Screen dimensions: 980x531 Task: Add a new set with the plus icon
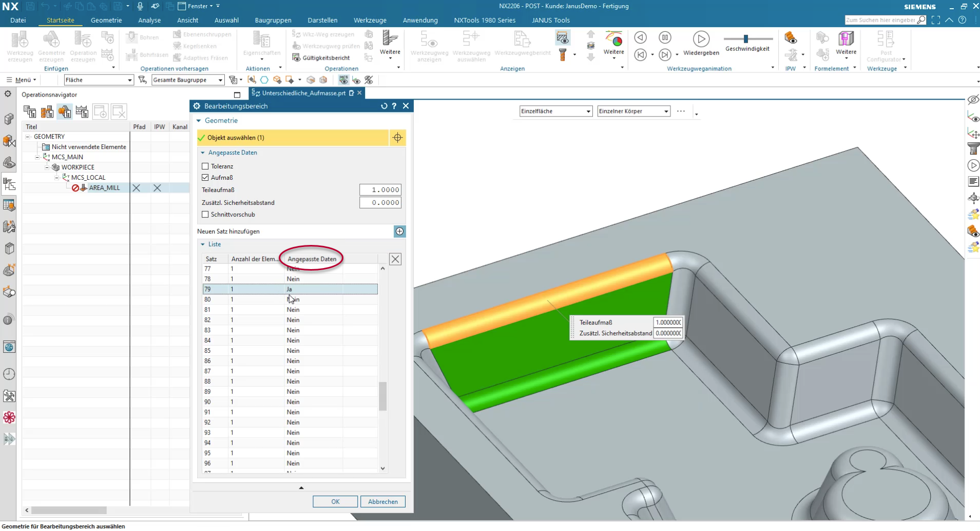[x=399, y=232]
